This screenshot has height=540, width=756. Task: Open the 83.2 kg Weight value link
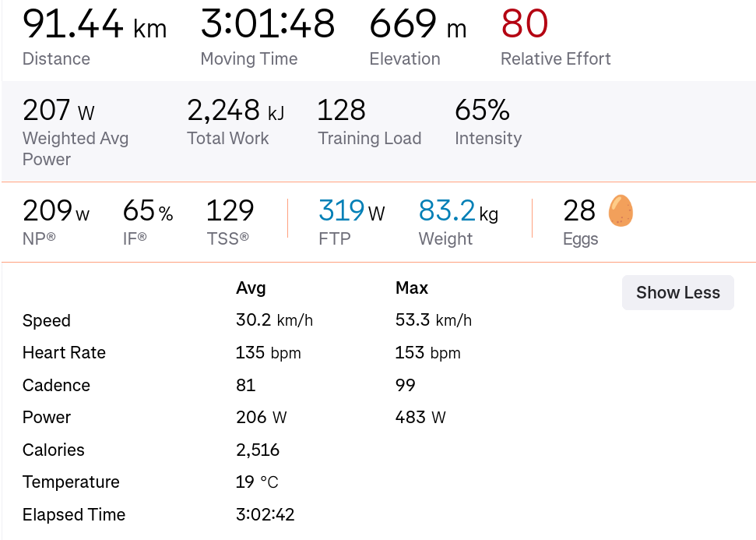click(458, 211)
